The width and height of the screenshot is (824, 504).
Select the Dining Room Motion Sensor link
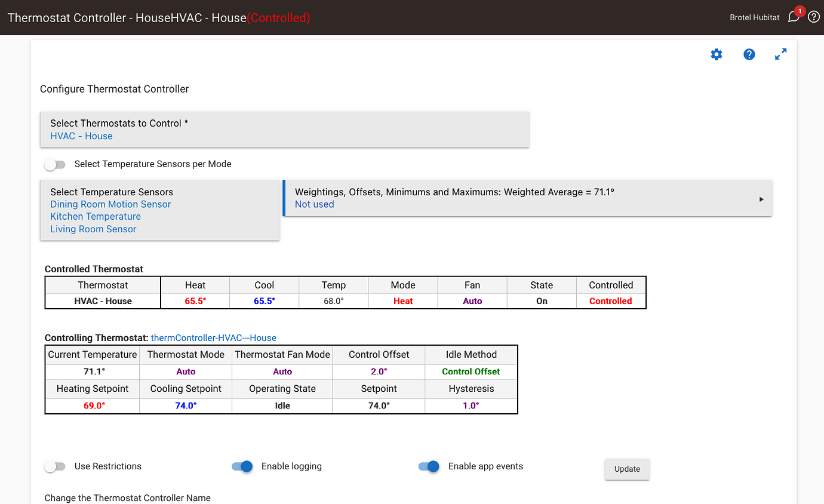click(x=110, y=204)
